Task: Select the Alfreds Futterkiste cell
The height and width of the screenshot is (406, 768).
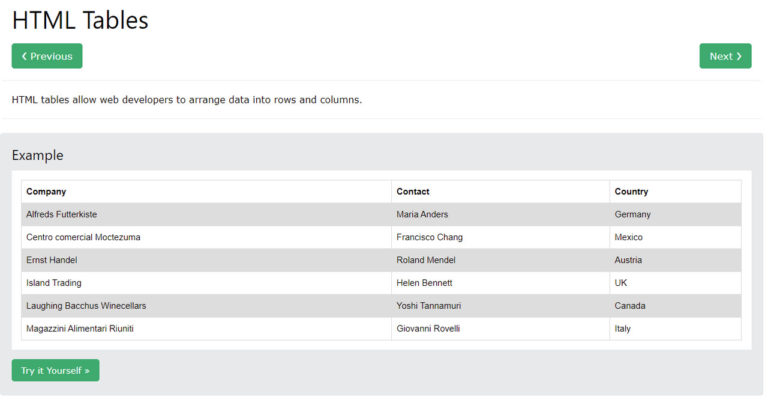Action: tap(61, 214)
